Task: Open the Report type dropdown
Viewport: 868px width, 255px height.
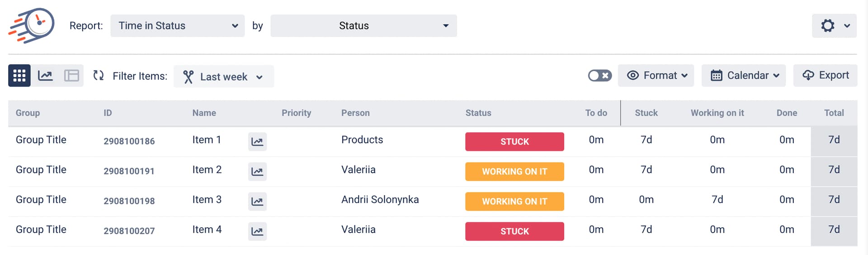Action: click(x=177, y=26)
